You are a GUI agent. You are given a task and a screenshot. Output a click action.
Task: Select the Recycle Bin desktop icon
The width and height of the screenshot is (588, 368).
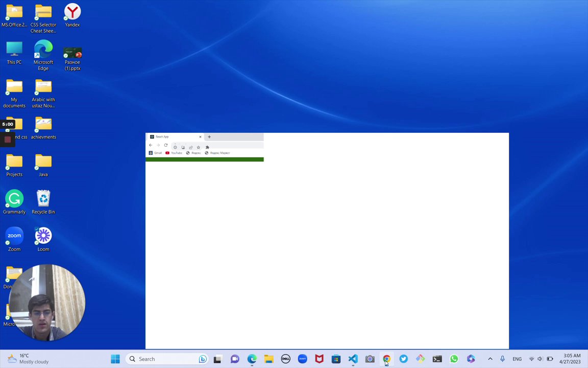point(43,202)
